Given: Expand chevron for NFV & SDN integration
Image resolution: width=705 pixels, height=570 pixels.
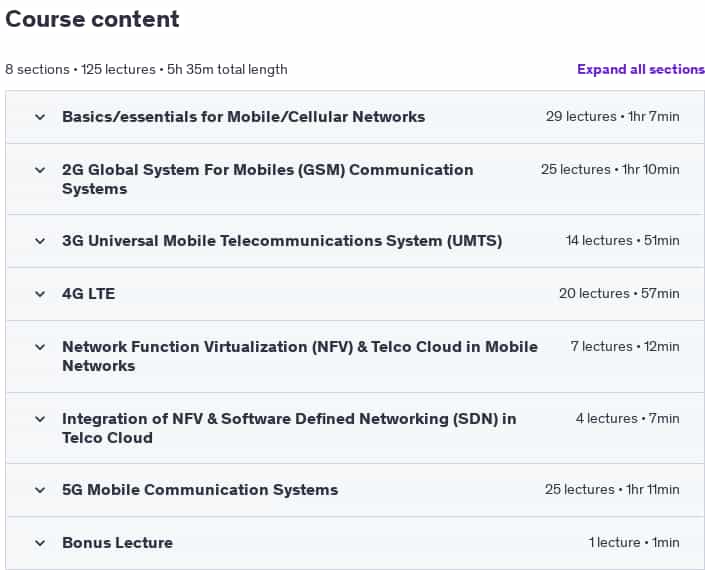Looking at the screenshot, I should tap(40, 419).
